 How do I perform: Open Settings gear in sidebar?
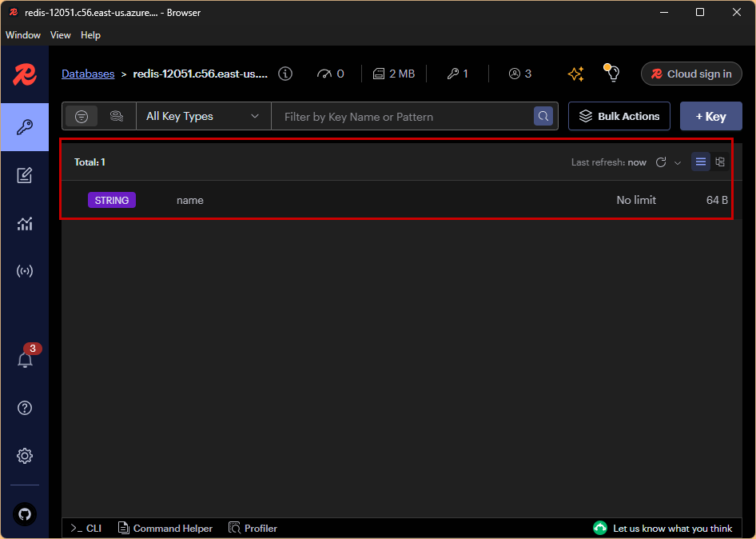coord(25,456)
